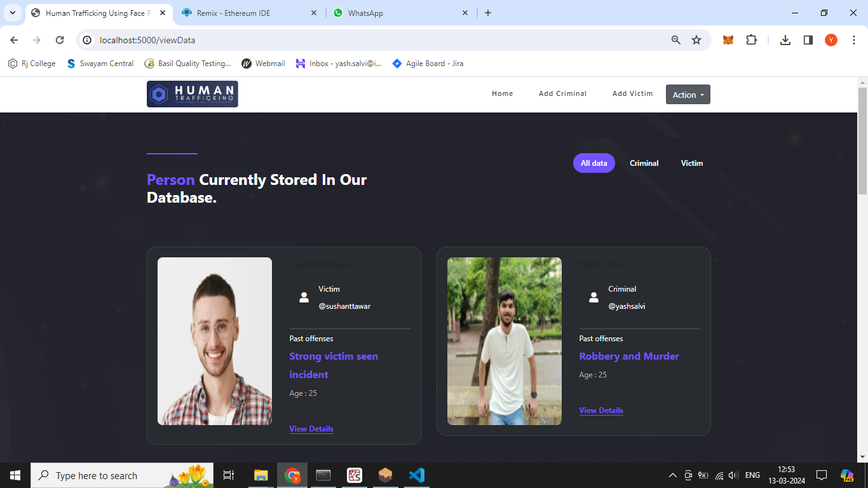Screen dimensions: 868x488
Task: Close the Remix - Ethereum IDE tab
Action: (x=314, y=13)
